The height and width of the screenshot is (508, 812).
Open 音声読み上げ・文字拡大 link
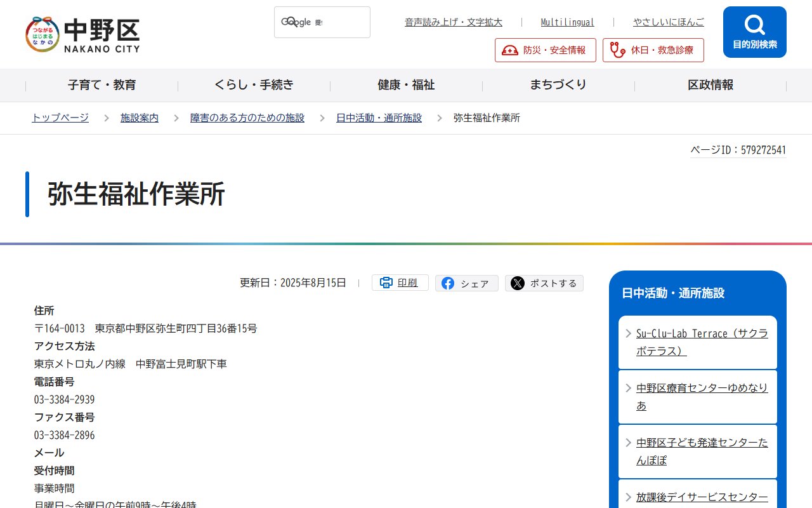454,22
